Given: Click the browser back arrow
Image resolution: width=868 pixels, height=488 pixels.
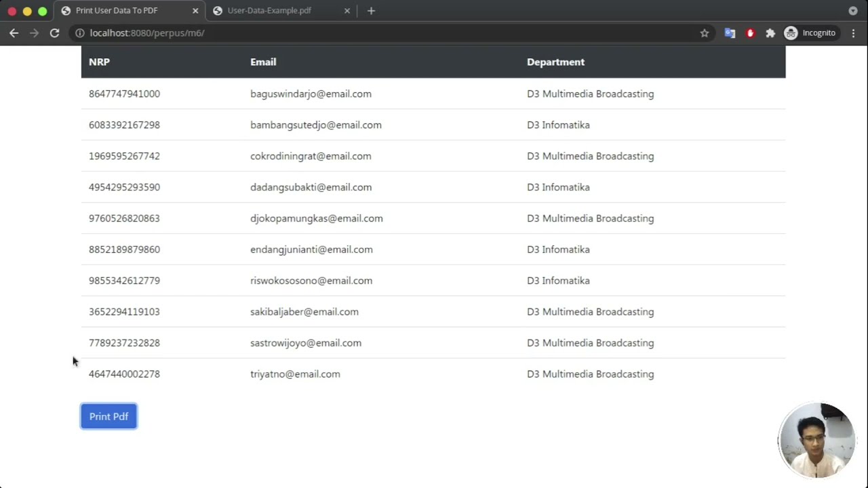Looking at the screenshot, I should click(x=14, y=33).
